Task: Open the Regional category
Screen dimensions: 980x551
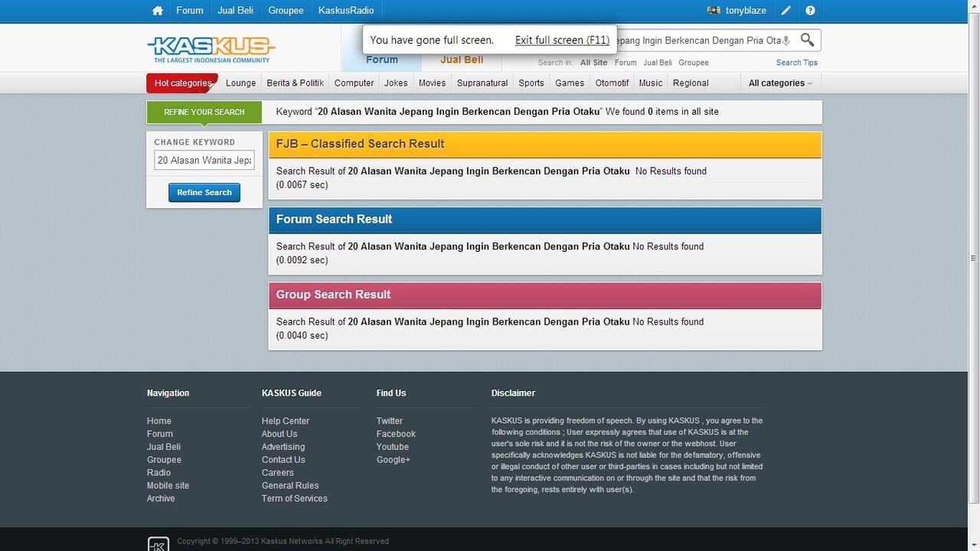Action: [x=691, y=83]
